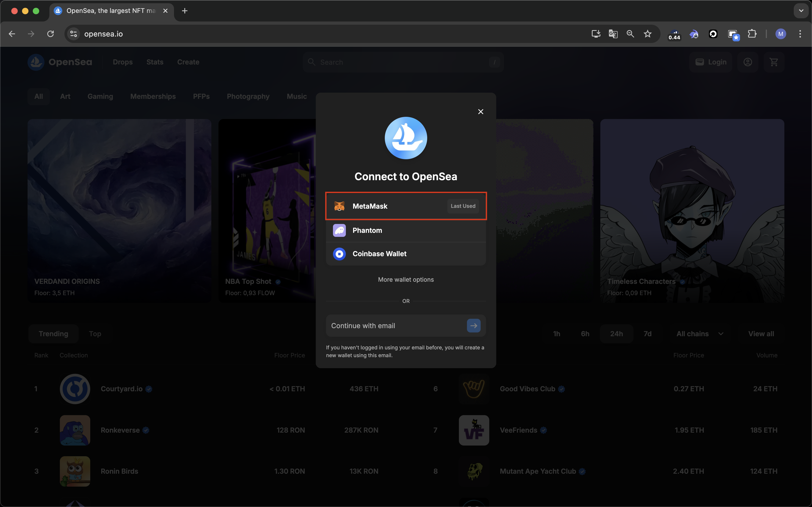Click the VeeFriends VF logo
Image resolution: width=812 pixels, height=507 pixels.
pos(474,430)
